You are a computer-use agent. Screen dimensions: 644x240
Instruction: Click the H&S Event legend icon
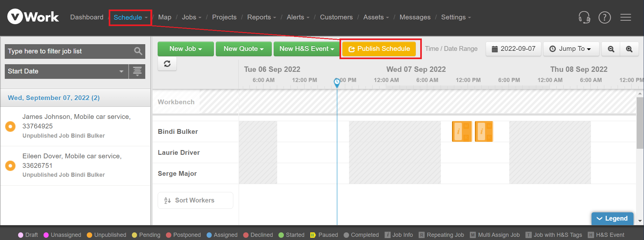[591, 235]
